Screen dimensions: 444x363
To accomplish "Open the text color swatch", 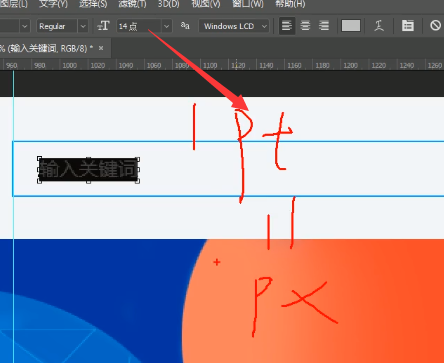I will (x=351, y=26).
